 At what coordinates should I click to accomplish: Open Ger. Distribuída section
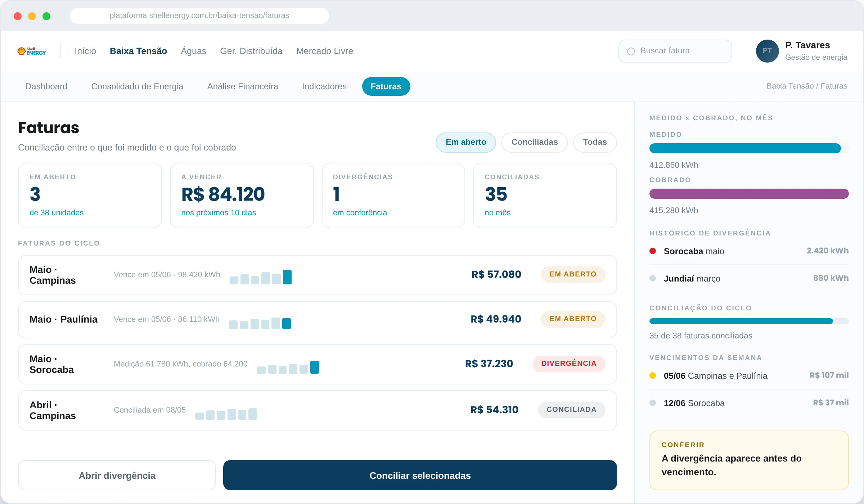click(251, 51)
